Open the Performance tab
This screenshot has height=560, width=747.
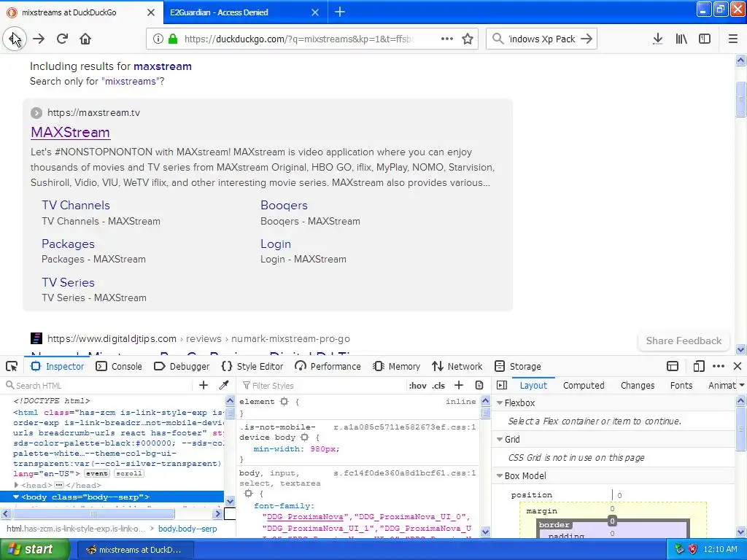point(328,366)
